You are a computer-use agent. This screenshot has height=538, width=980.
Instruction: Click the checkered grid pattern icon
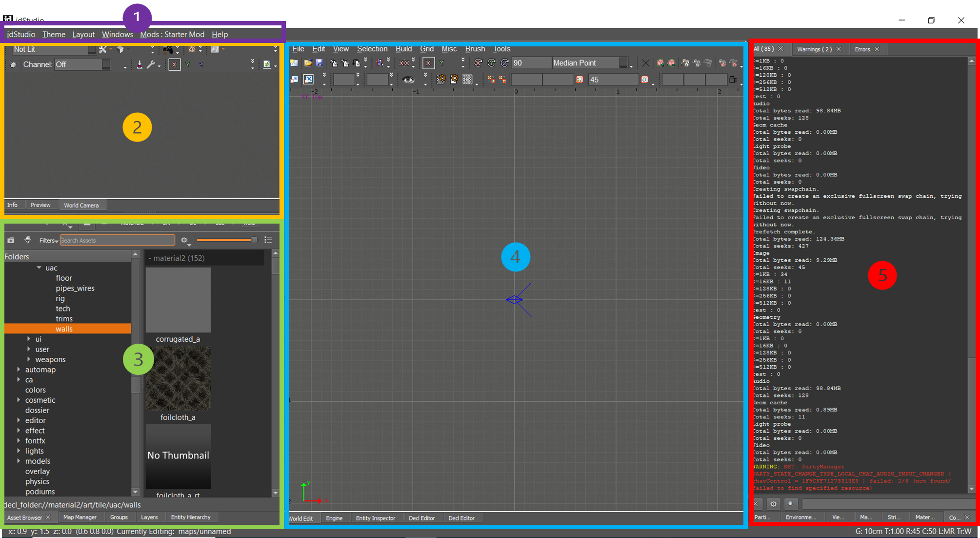(467, 80)
